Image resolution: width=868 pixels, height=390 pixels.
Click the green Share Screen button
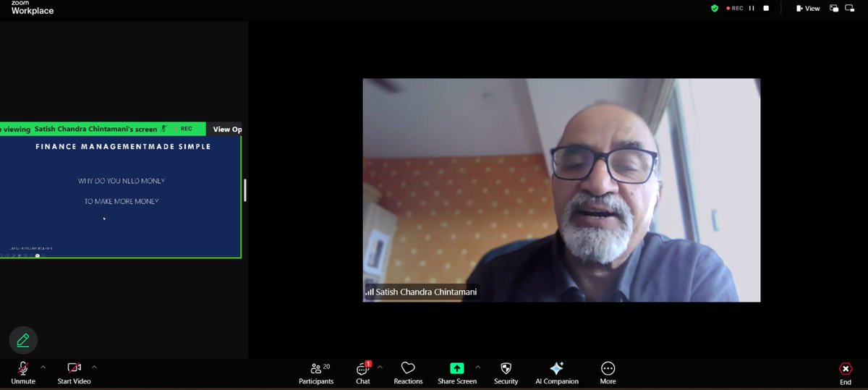[456, 373]
